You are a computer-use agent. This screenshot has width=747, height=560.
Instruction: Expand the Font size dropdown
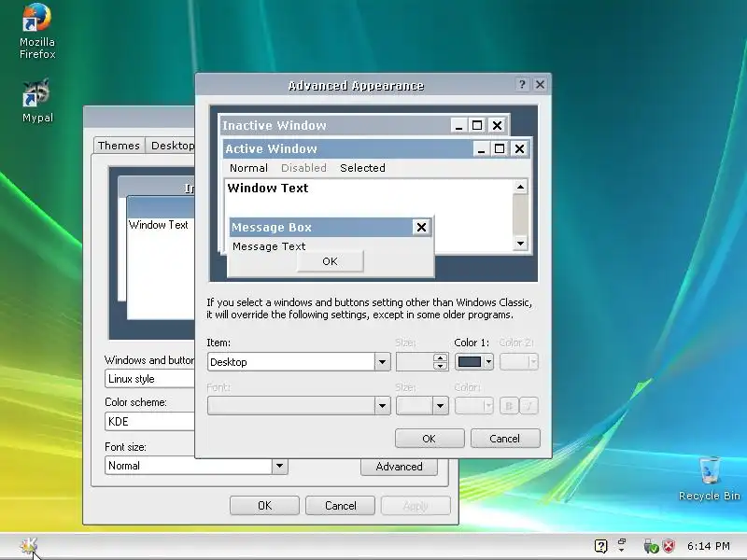point(440,406)
